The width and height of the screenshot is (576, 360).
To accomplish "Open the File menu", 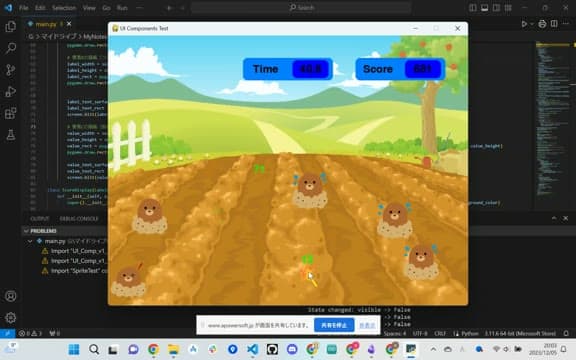I will [24, 8].
